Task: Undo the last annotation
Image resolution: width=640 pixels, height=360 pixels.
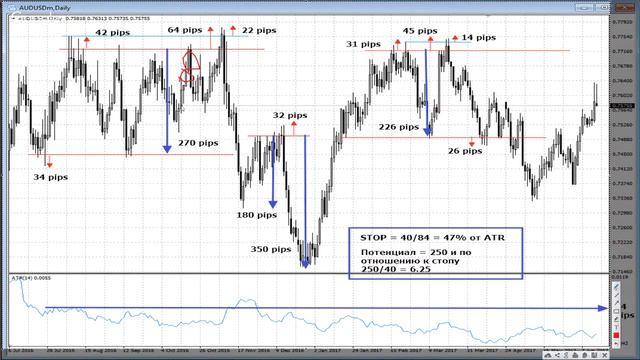Action: pos(616,343)
